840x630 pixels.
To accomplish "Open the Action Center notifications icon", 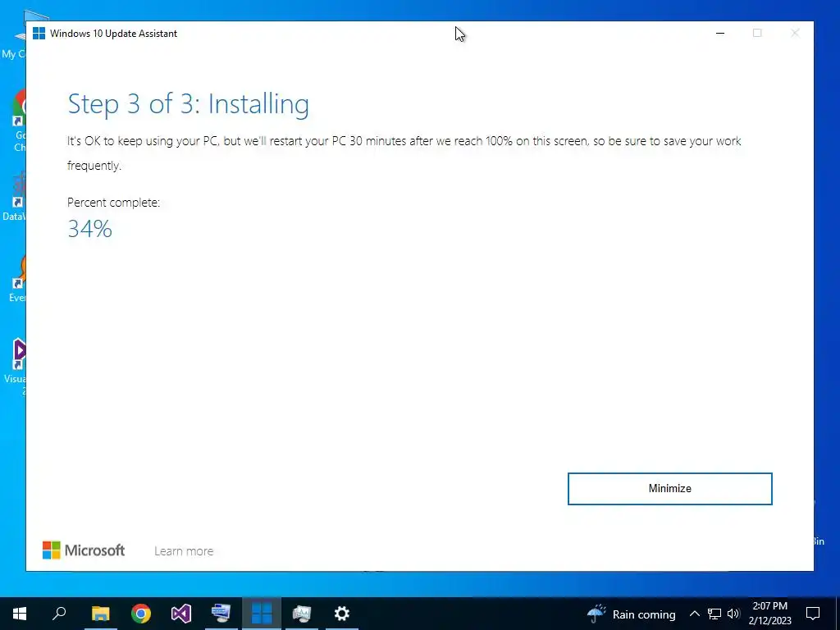I will (813, 614).
